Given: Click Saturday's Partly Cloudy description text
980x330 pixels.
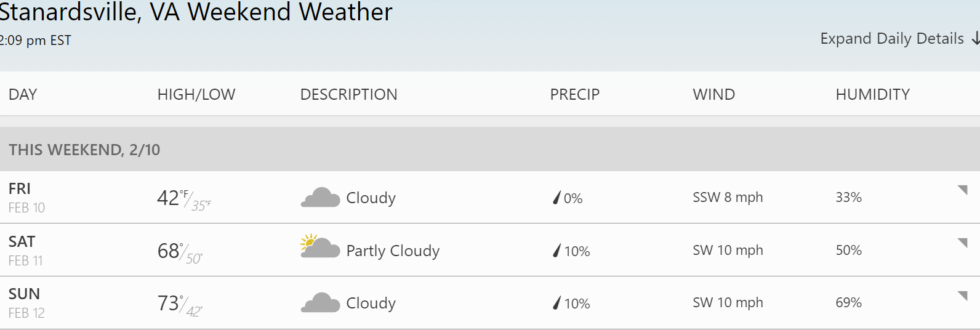Looking at the screenshot, I should pos(393,251).
